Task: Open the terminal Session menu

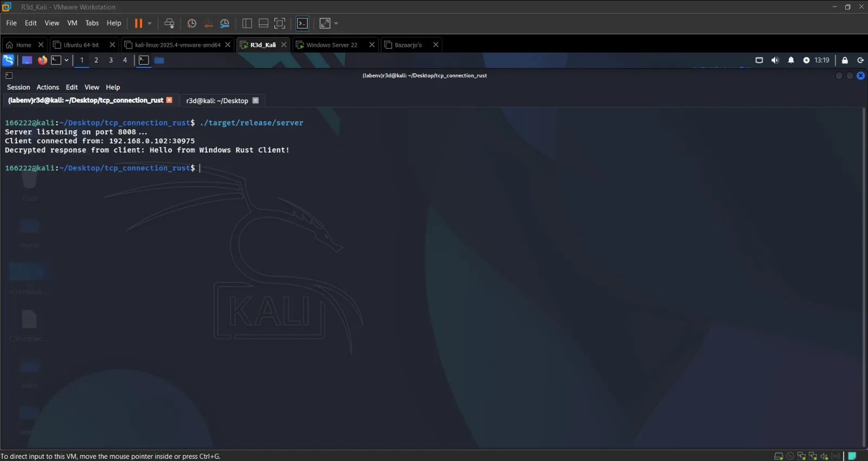Action: [18, 87]
